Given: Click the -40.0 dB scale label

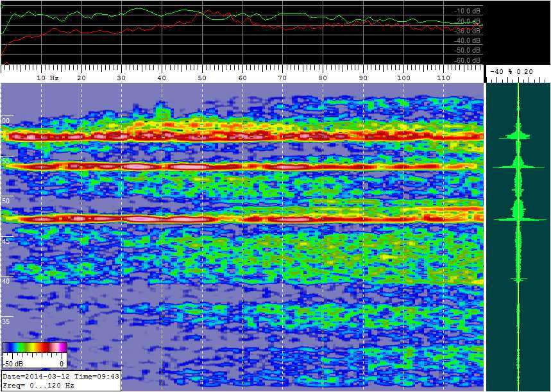Looking at the screenshot, I should (467, 40).
